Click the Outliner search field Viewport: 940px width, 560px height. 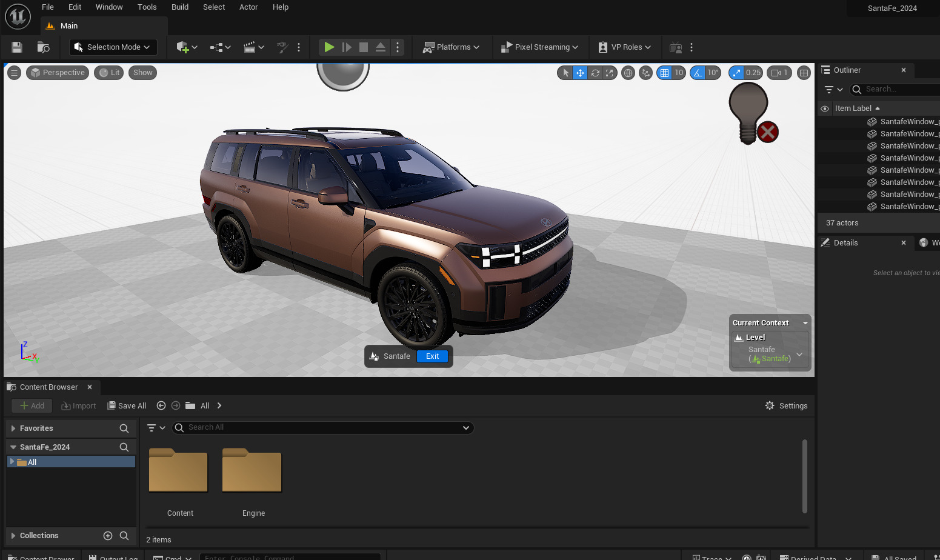[895, 89]
